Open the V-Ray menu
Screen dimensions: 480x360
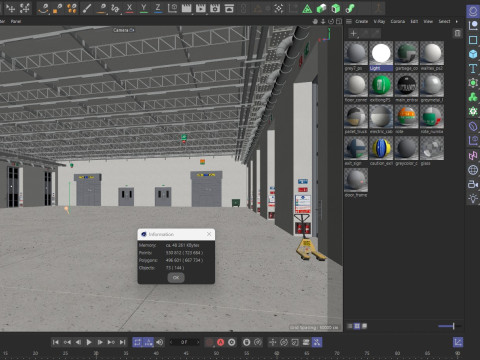click(379, 21)
